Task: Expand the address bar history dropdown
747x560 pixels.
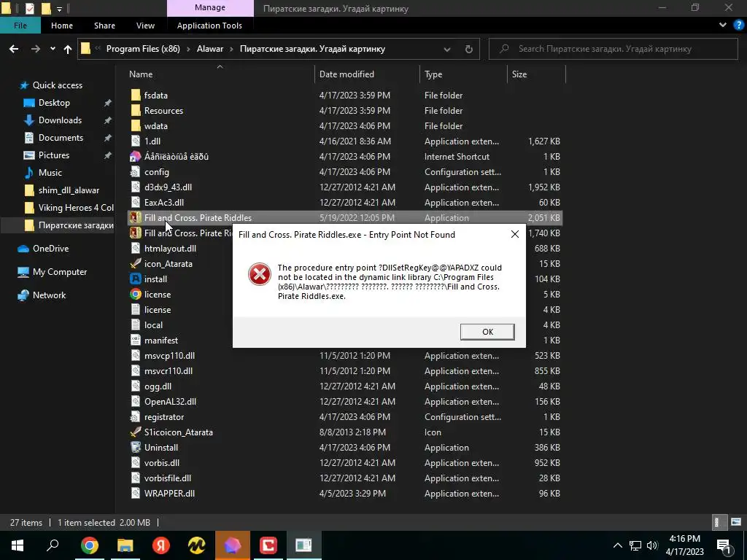Action: click(x=447, y=49)
